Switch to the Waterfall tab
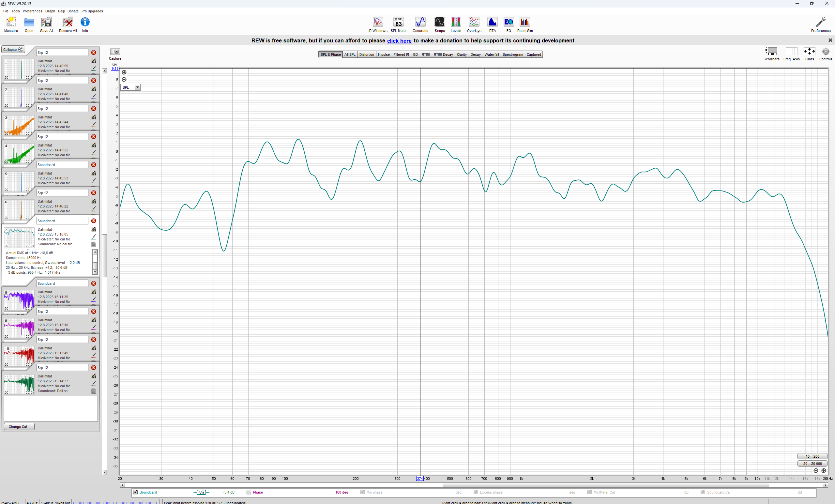Image resolution: width=835 pixels, height=504 pixels. 491,54
